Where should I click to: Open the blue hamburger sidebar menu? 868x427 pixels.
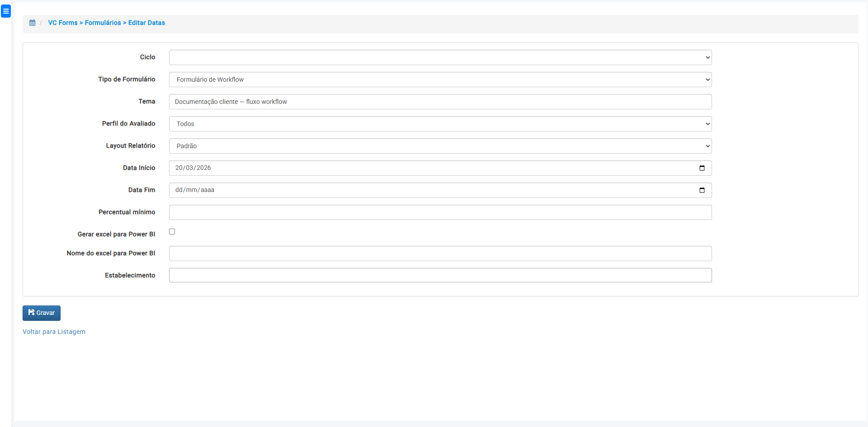[x=6, y=11]
